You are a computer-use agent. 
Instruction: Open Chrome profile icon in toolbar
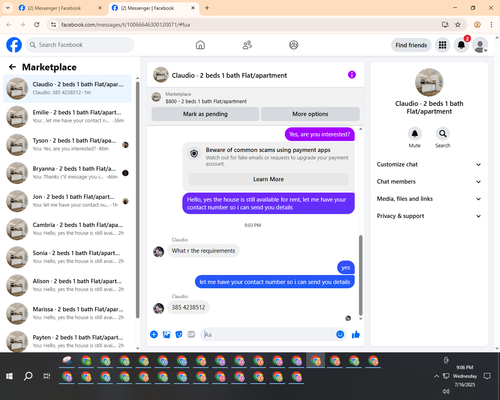click(x=477, y=25)
